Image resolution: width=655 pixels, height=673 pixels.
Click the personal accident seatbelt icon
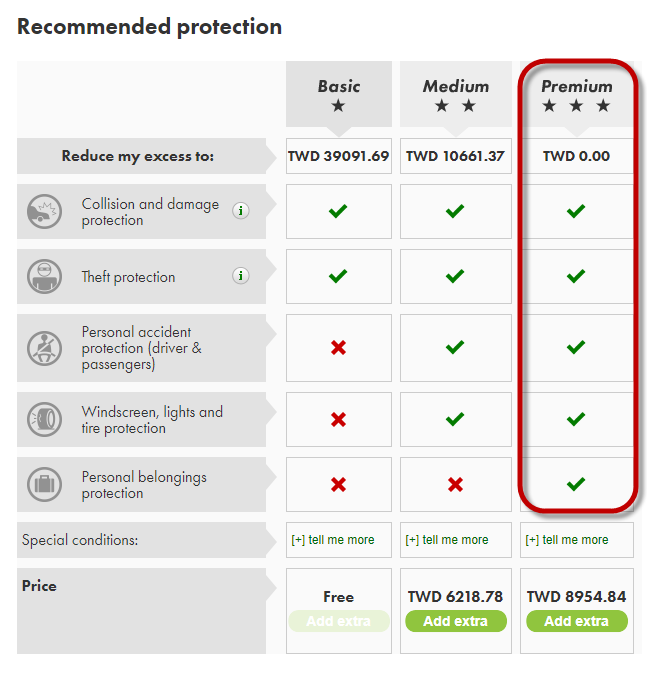(x=44, y=348)
